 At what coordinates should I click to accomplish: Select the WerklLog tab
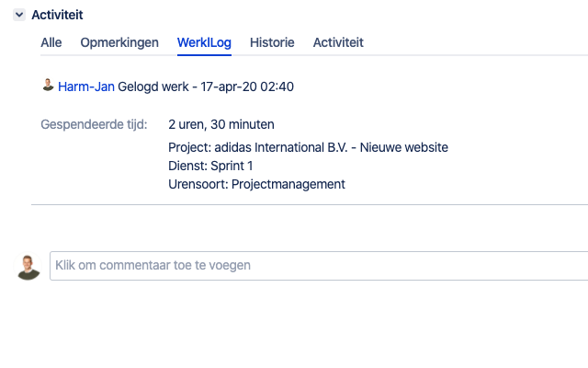[204, 42]
